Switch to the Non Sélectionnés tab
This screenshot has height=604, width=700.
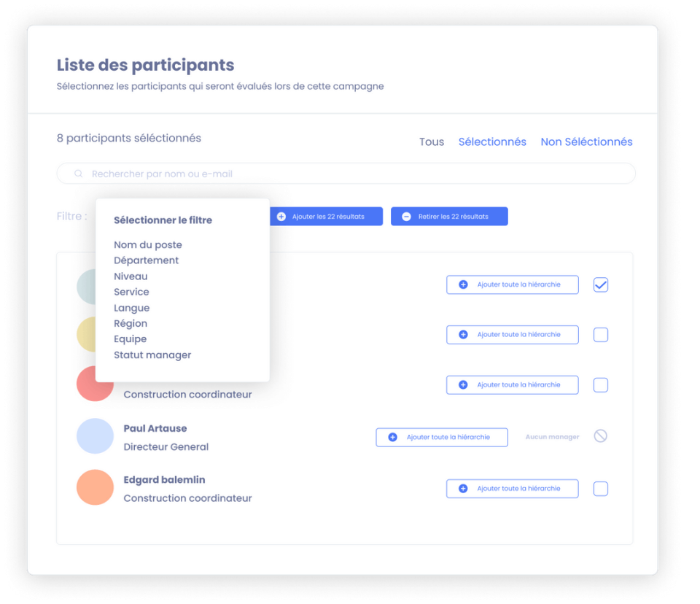click(586, 142)
